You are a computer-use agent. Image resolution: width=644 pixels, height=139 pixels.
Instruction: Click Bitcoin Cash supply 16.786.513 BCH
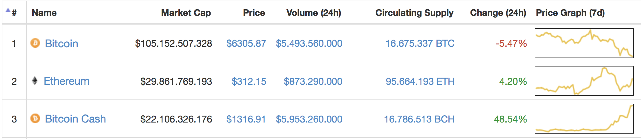419,119
